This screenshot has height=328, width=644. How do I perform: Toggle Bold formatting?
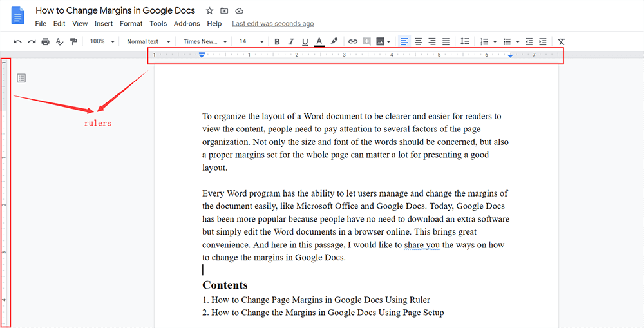[277, 41]
